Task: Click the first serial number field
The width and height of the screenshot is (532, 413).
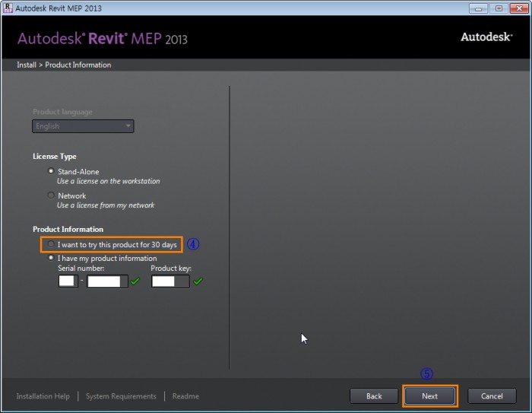Action: tap(67, 281)
